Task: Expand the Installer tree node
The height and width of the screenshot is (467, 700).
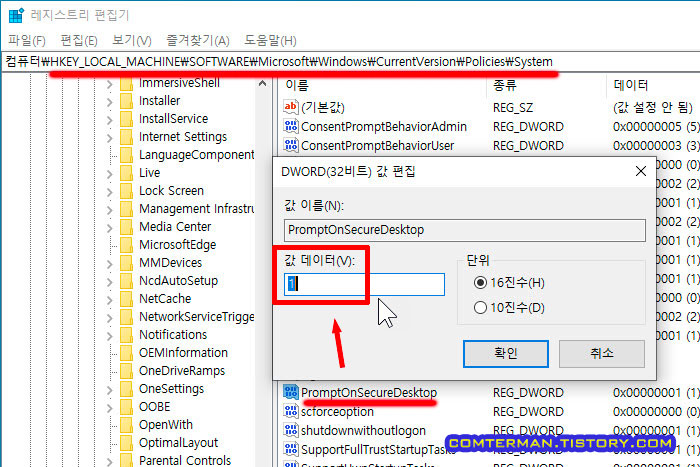Action: tap(109, 102)
